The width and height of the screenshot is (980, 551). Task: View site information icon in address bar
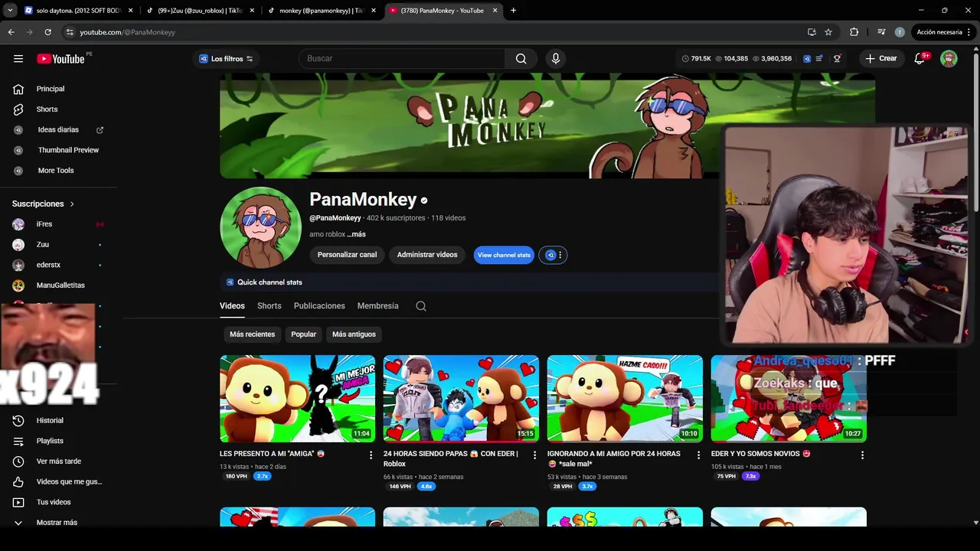click(70, 32)
